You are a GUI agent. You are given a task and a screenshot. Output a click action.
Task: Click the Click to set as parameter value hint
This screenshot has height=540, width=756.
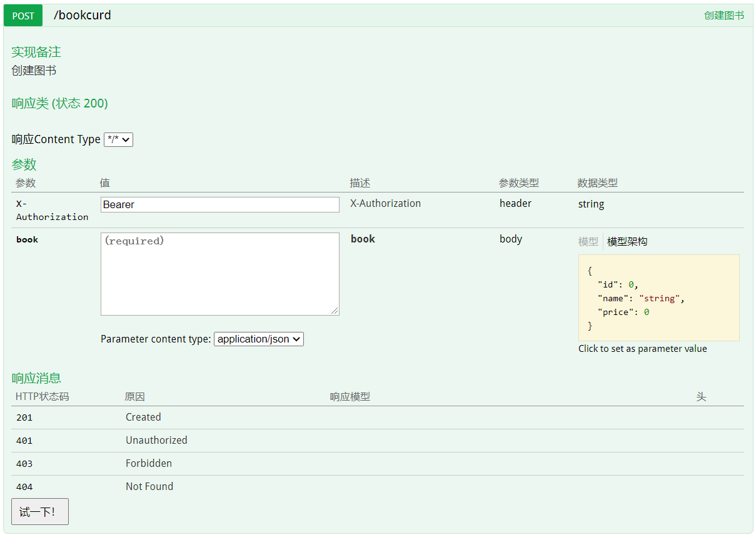pyautogui.click(x=643, y=349)
